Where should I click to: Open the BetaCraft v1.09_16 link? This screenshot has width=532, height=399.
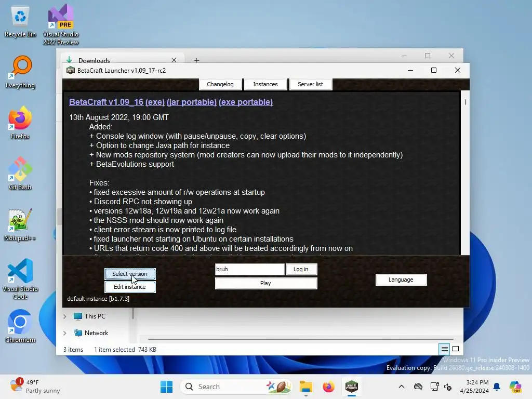pyautogui.click(x=106, y=102)
